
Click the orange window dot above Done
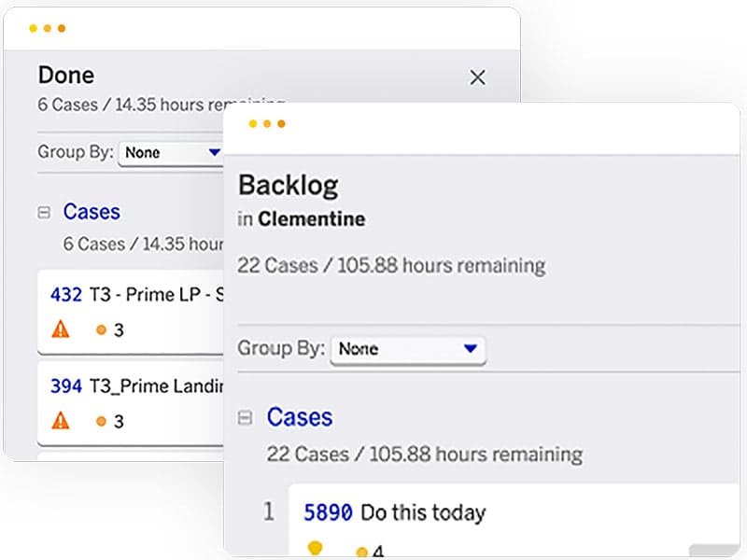[62, 29]
